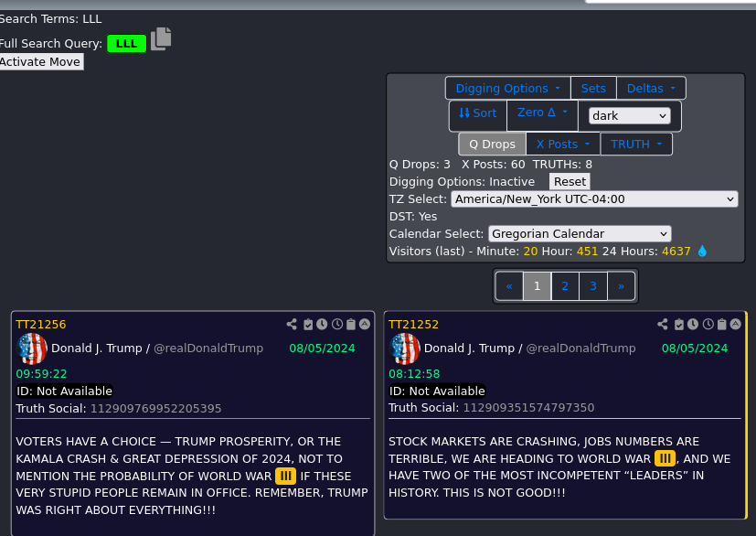
Task: Click solid clock icon on post TT21252
Action: point(692,324)
